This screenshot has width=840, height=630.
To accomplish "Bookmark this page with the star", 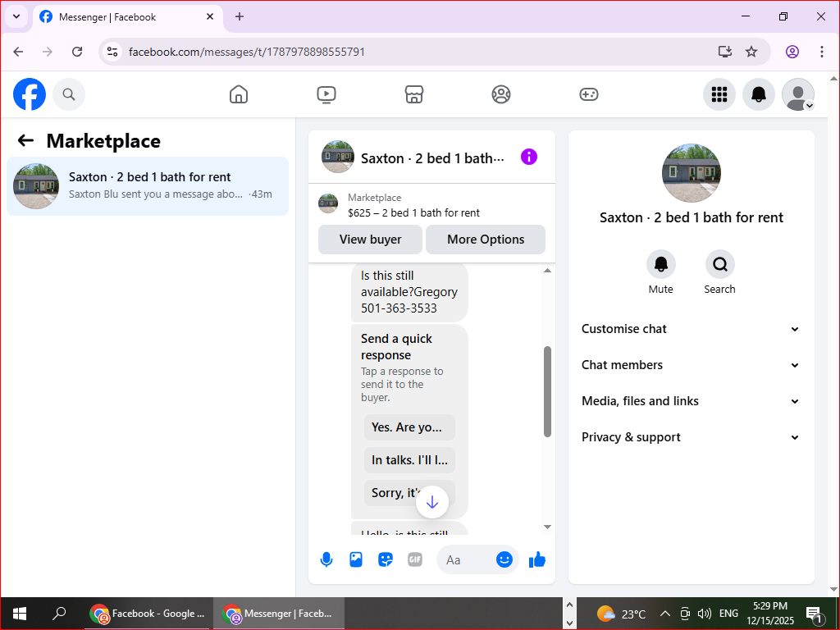I will [x=751, y=52].
